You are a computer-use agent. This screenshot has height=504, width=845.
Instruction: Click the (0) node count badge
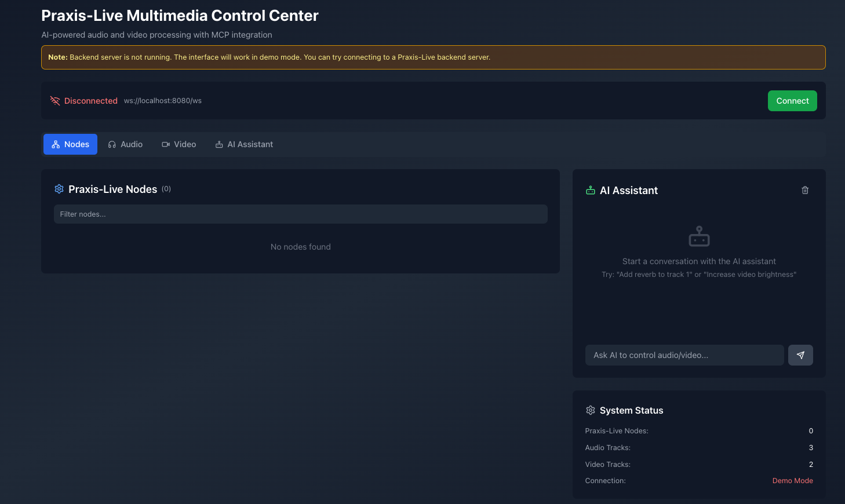pyautogui.click(x=166, y=189)
